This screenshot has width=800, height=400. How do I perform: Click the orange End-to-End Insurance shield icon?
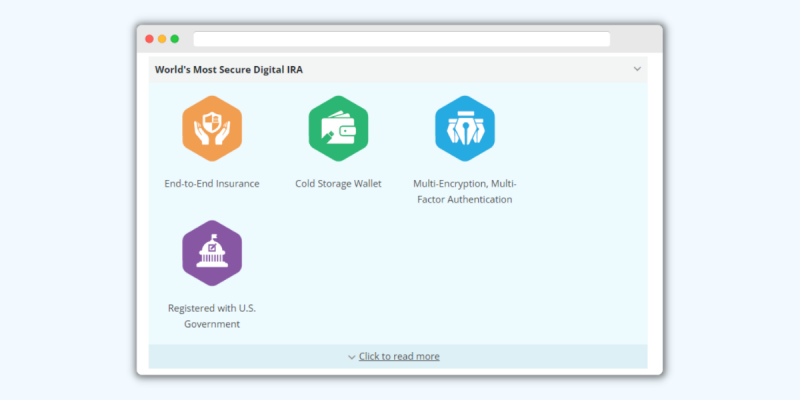tap(212, 129)
